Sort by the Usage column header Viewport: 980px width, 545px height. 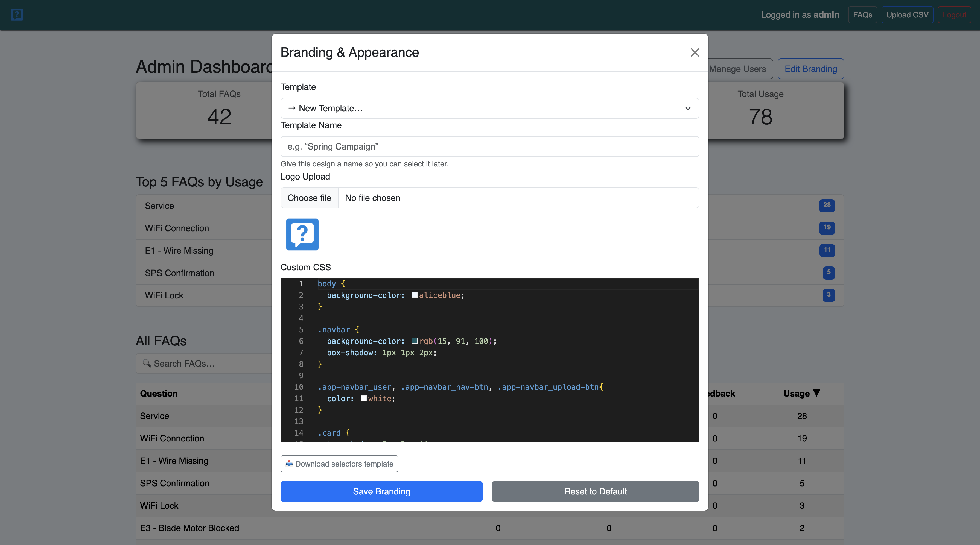tap(801, 394)
